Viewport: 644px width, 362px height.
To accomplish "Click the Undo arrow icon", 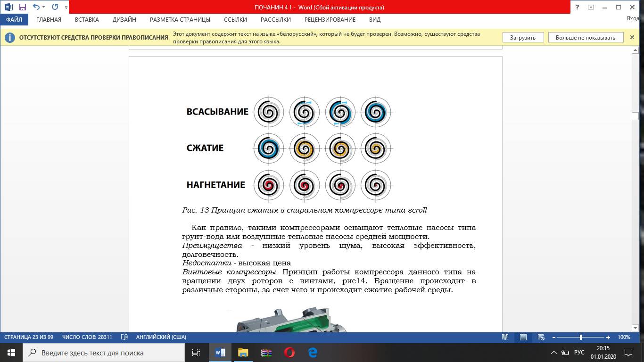I will point(36,7).
